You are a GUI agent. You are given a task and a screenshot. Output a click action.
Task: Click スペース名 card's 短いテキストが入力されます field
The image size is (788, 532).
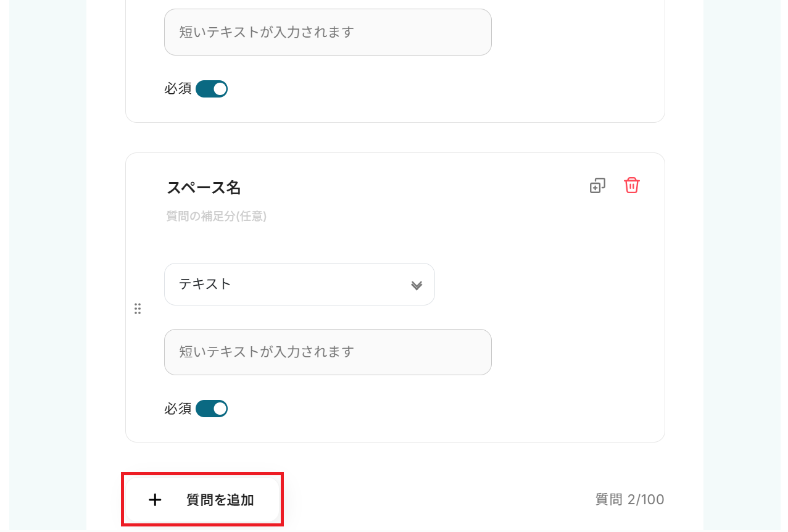(x=328, y=352)
